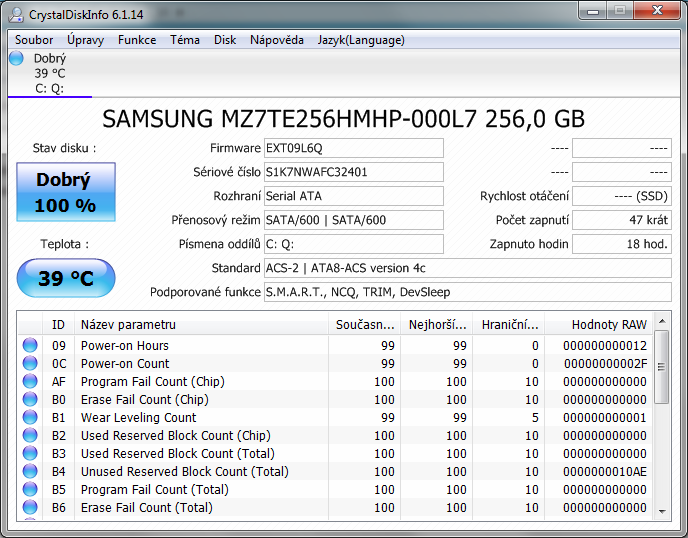
Task: Click the Sériové číslo serial number field
Action: pos(353,172)
